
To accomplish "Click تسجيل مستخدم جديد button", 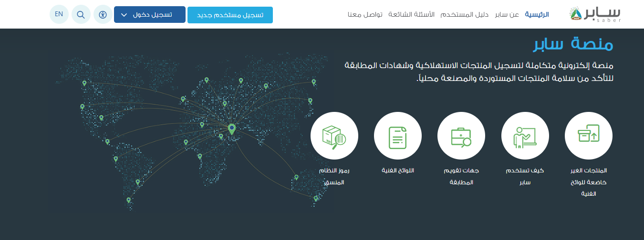I will (230, 15).
